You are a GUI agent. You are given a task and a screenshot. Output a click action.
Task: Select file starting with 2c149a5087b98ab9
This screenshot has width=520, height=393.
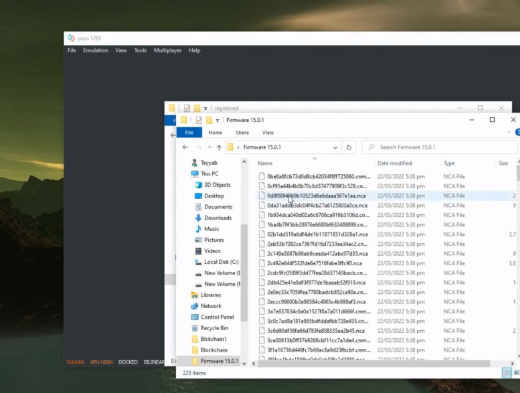tap(317, 254)
